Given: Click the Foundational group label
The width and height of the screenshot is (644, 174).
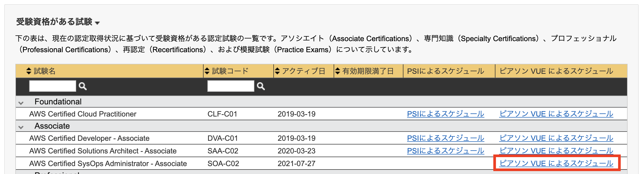Looking at the screenshot, I should pos(58,101).
